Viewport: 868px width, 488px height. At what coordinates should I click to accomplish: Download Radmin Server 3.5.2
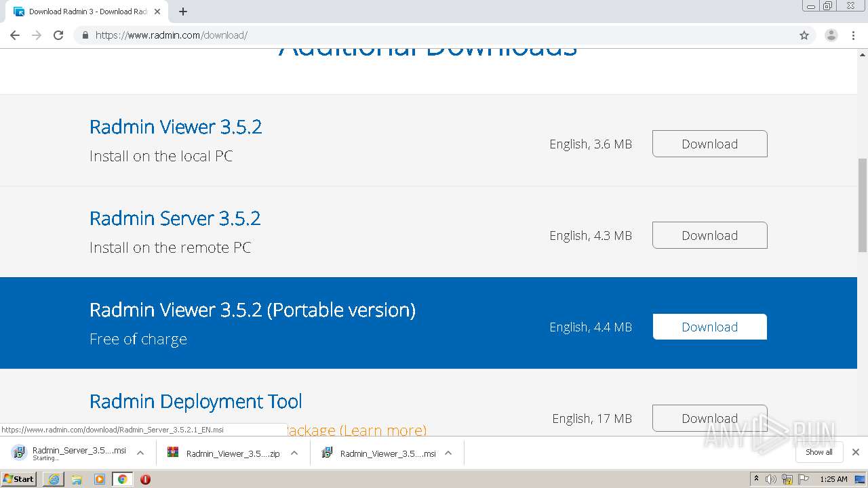(709, 235)
